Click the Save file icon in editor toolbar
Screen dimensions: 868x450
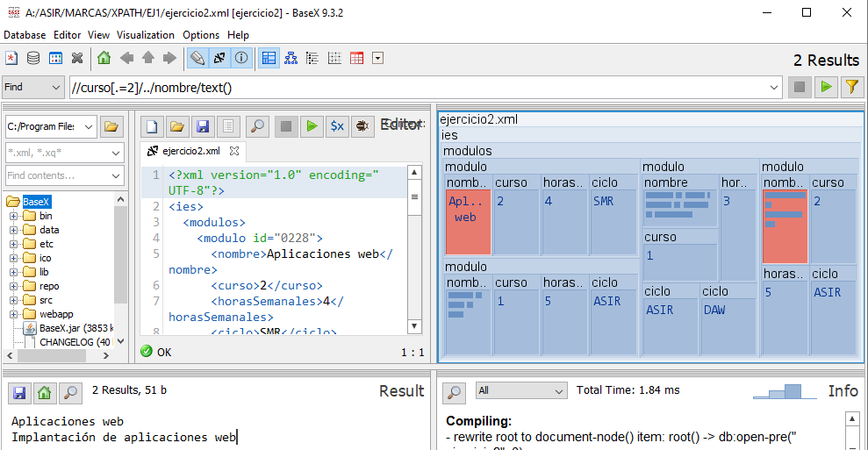[x=203, y=126]
